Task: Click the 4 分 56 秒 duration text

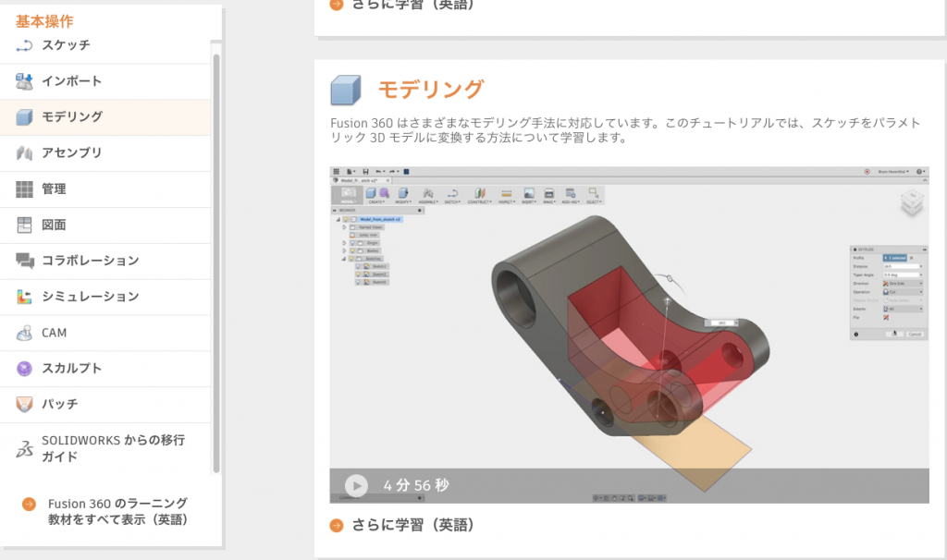Action: point(416,485)
